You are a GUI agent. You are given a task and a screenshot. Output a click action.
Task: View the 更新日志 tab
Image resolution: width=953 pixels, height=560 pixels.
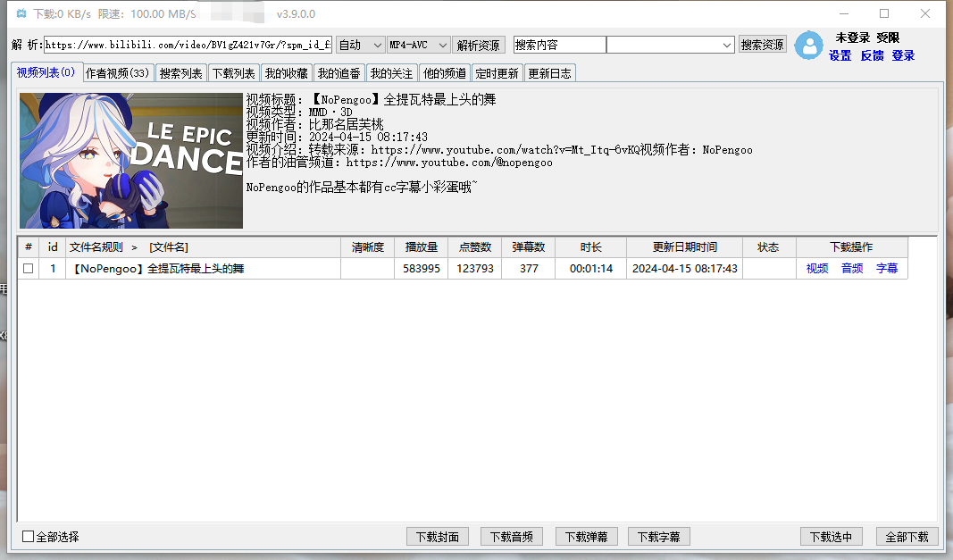coord(549,73)
